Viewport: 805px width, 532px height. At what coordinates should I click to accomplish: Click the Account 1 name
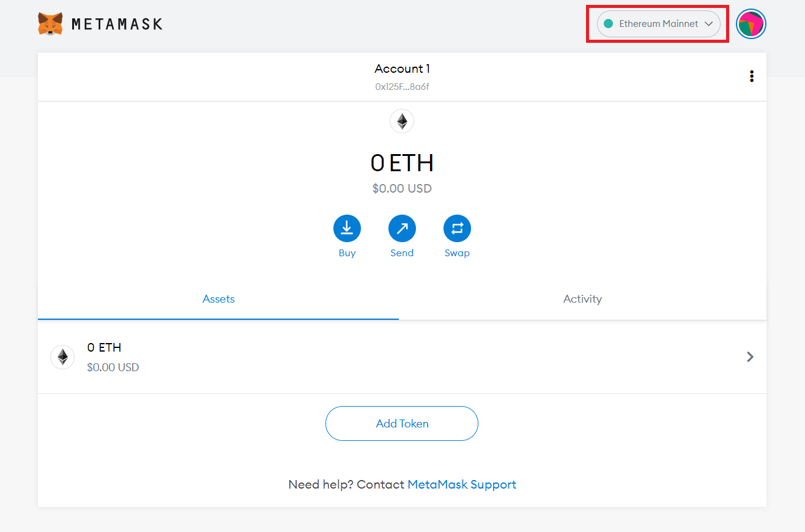402,68
